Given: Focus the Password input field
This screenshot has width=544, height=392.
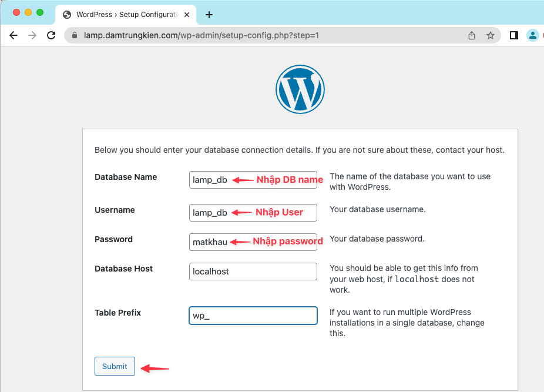Looking at the screenshot, I should (x=253, y=242).
